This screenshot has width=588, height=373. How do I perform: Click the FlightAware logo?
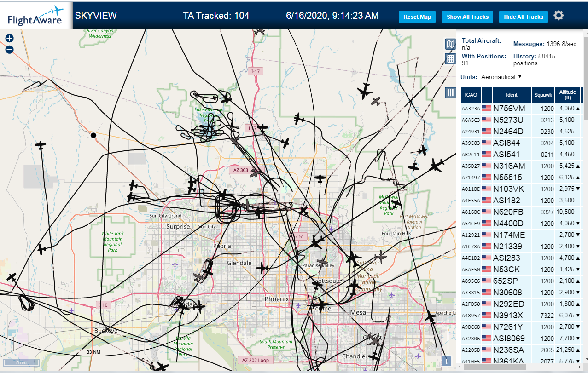[x=36, y=16]
